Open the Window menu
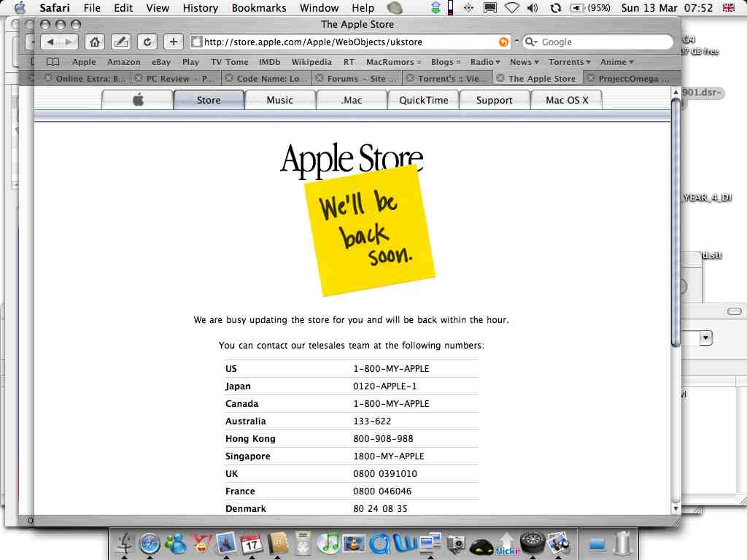This screenshot has height=560, width=747. pyautogui.click(x=320, y=7)
